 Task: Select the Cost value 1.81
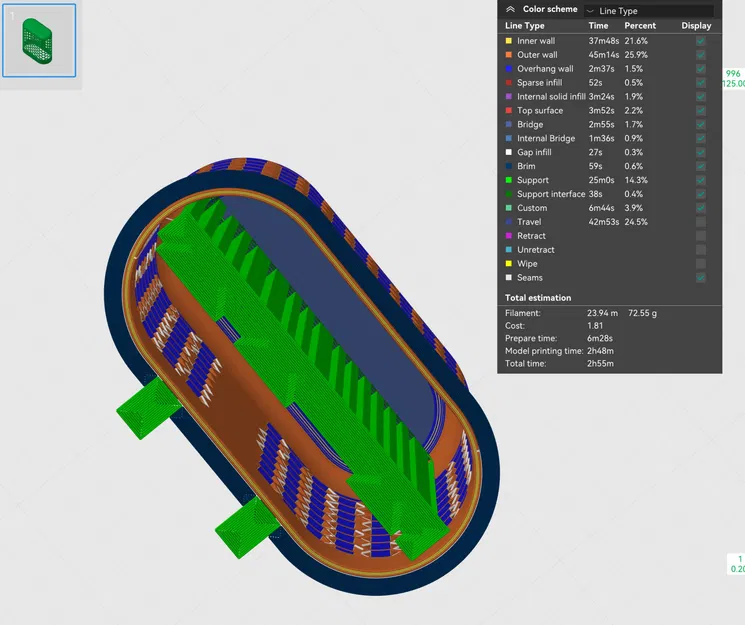click(x=595, y=326)
